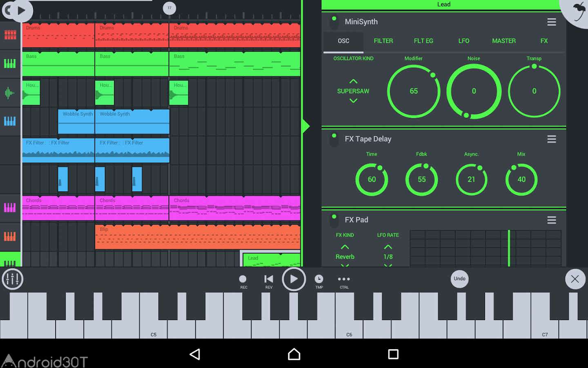Collapse the panel with green divider arrow

click(305, 126)
